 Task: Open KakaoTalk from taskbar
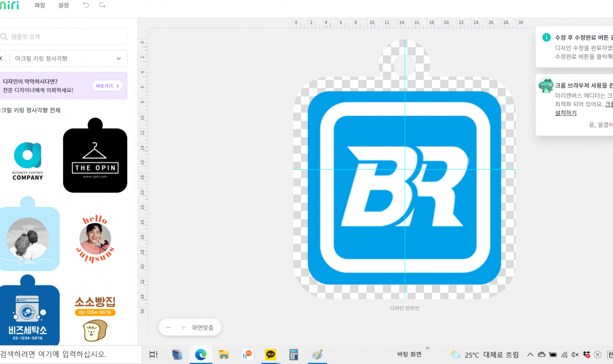click(271, 354)
